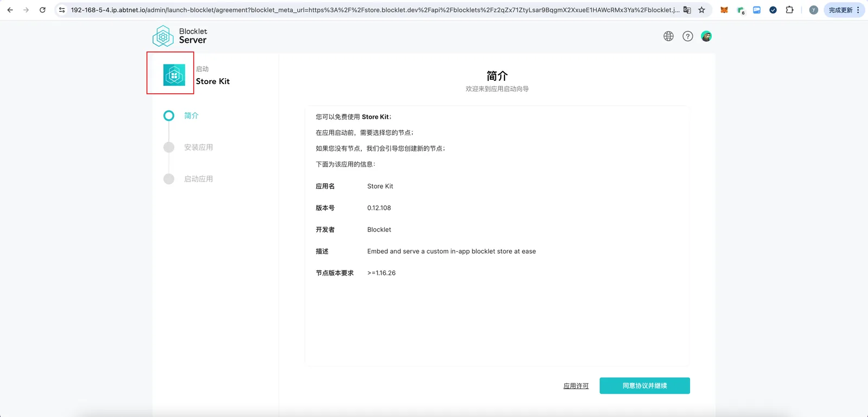Click the Store Kit title in sidebar
This screenshot has width=868, height=417.
tap(213, 81)
